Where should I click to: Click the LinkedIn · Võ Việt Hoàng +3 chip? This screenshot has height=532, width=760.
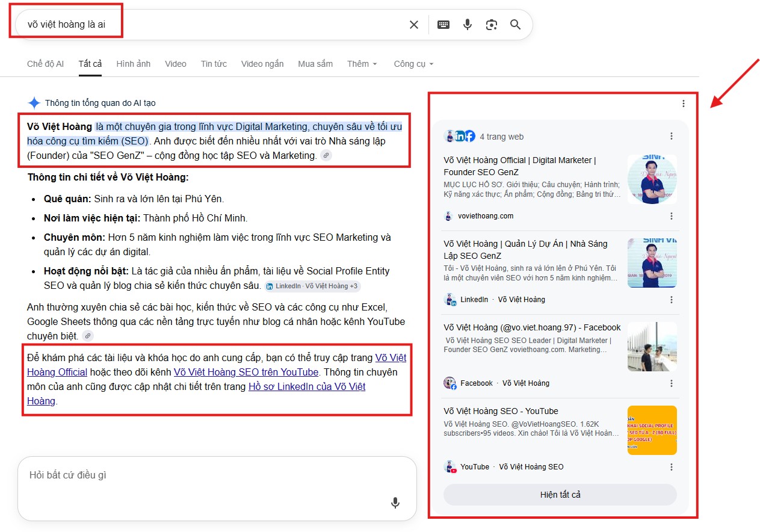312,286
